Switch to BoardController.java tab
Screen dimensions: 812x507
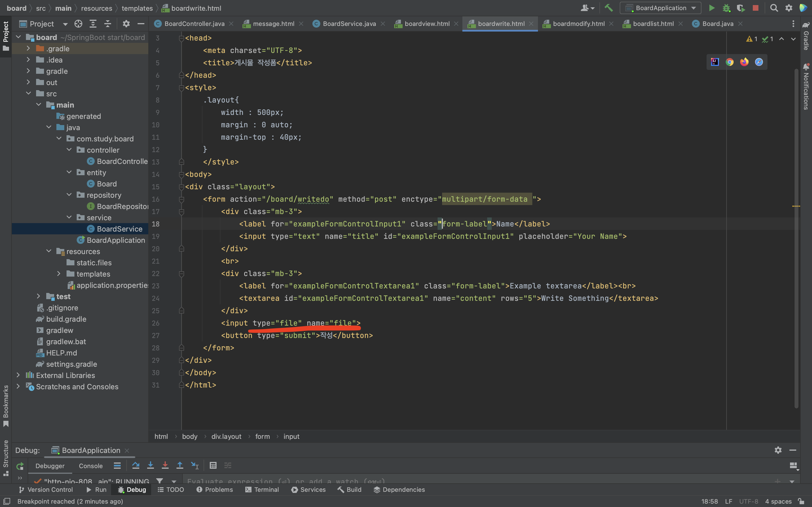[x=194, y=24]
